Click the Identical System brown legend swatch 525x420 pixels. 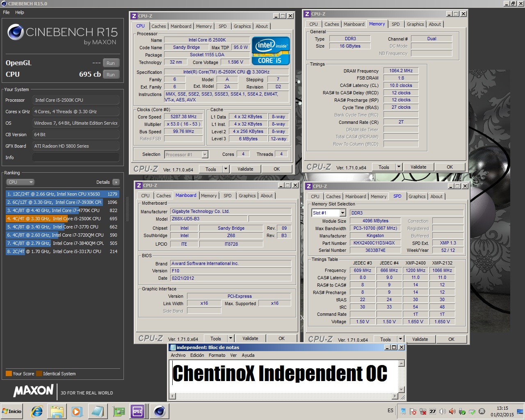39,374
